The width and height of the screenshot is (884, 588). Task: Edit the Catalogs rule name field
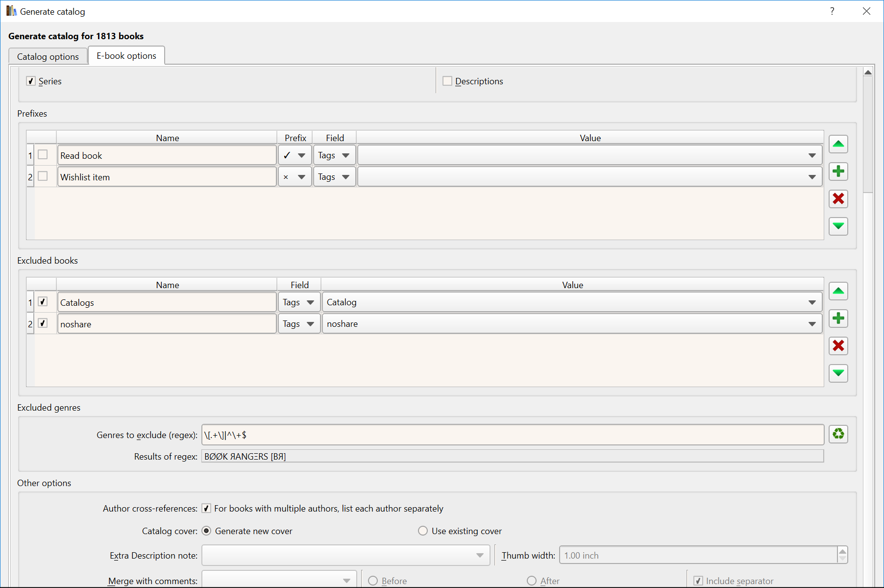click(167, 302)
